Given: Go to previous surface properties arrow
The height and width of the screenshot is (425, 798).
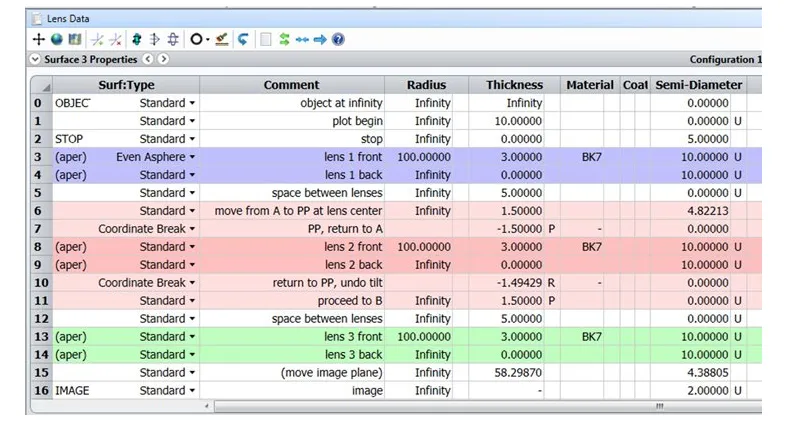Looking at the screenshot, I should [148, 59].
